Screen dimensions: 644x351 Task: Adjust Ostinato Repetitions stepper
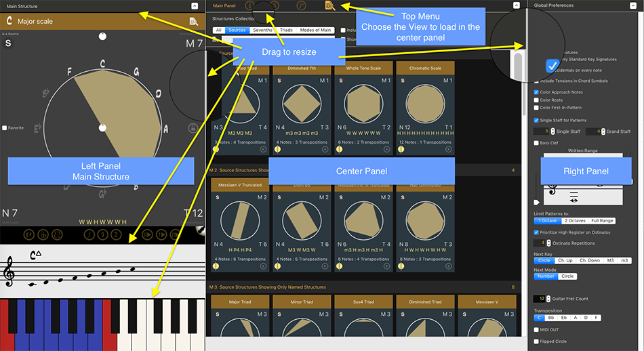click(x=548, y=243)
